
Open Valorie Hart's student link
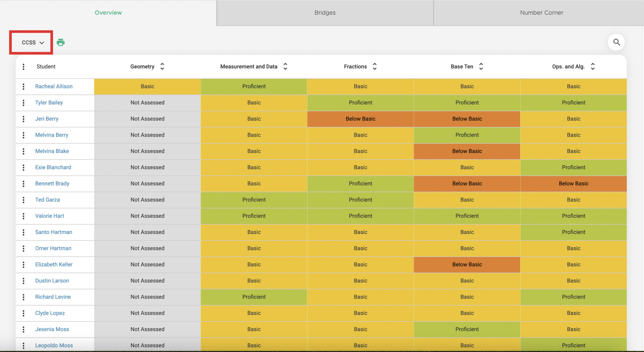tap(50, 216)
